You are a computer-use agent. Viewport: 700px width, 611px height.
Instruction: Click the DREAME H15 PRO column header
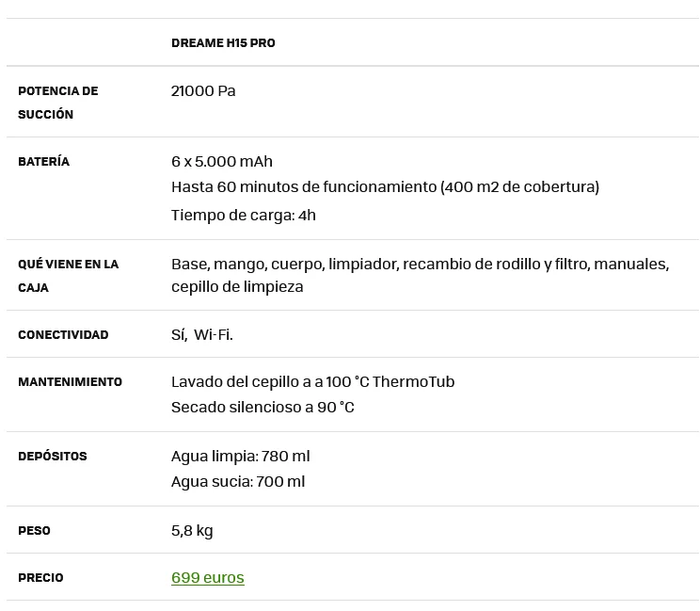coord(223,43)
